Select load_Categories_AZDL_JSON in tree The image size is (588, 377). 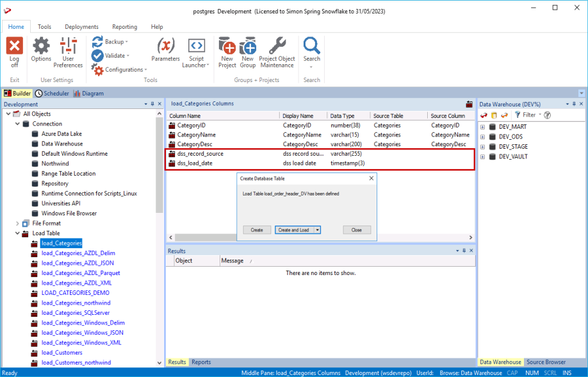78,264
